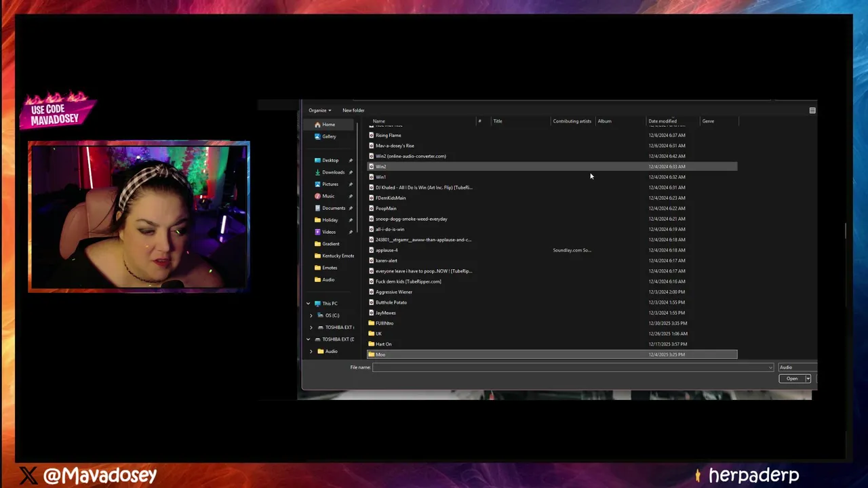Collapse the second TOSHIBA EXT drive node
This screenshot has height=488, width=868.
coord(308,340)
